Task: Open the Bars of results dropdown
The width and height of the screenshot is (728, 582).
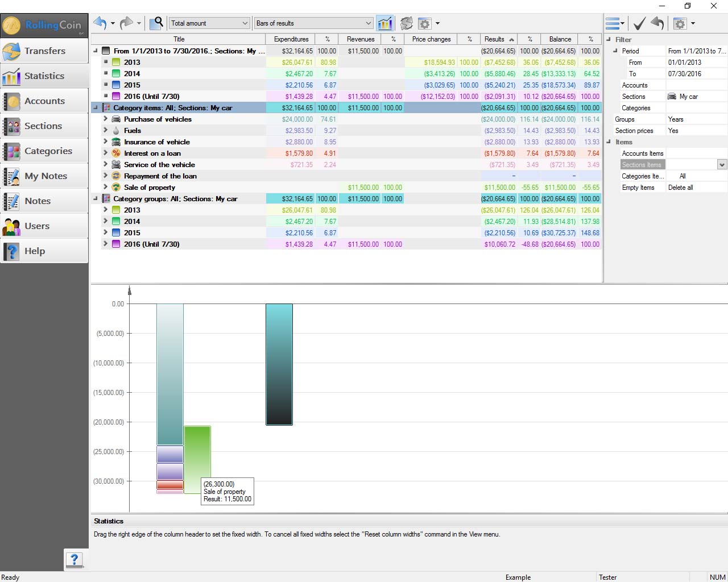Action: (x=313, y=23)
